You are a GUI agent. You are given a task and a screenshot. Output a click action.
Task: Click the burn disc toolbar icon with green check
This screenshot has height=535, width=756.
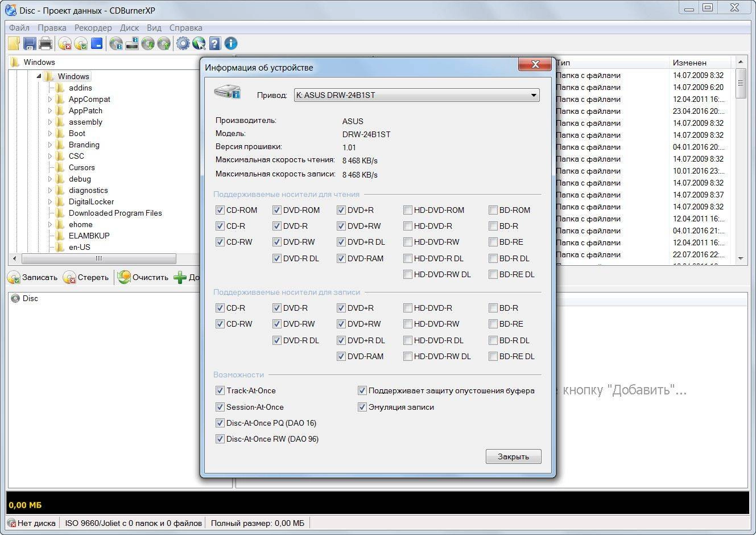click(x=81, y=43)
